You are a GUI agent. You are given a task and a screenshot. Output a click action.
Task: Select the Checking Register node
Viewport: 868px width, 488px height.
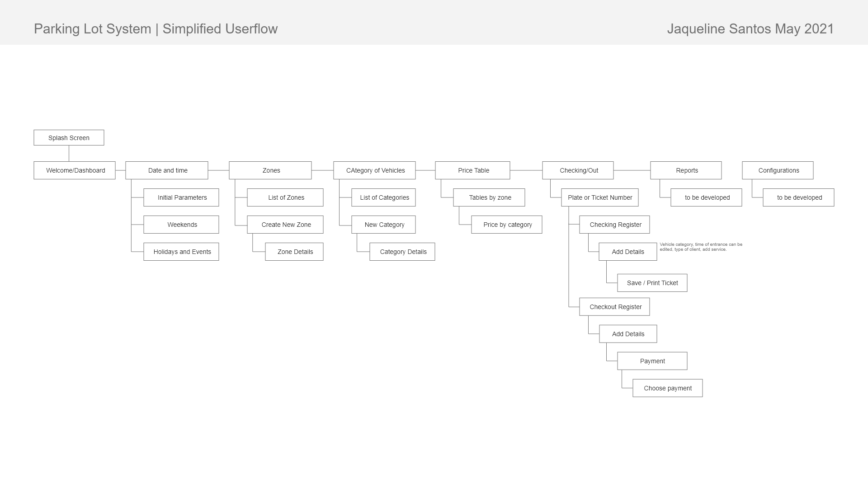[614, 225]
